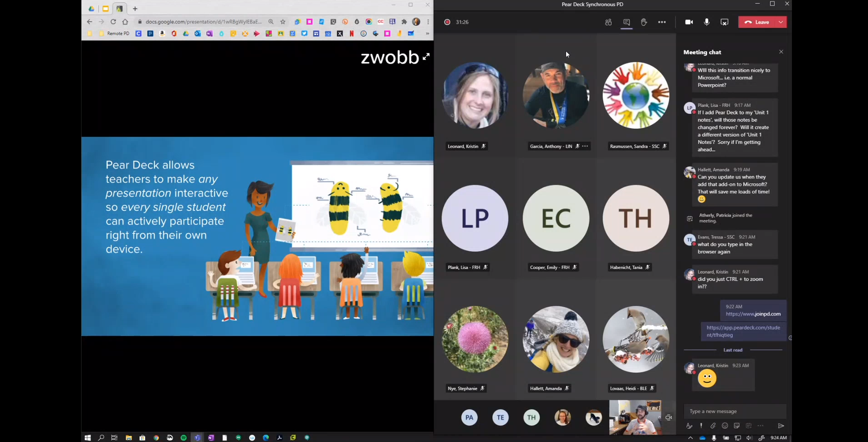Open Windows taskbar search
This screenshot has height=442, width=868.
[101, 437]
